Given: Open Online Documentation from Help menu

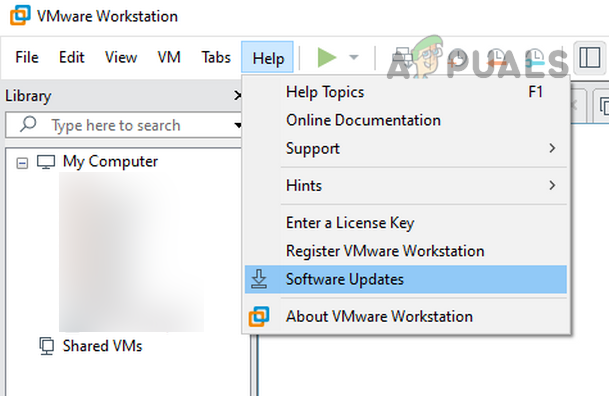Looking at the screenshot, I should tap(406, 120).
